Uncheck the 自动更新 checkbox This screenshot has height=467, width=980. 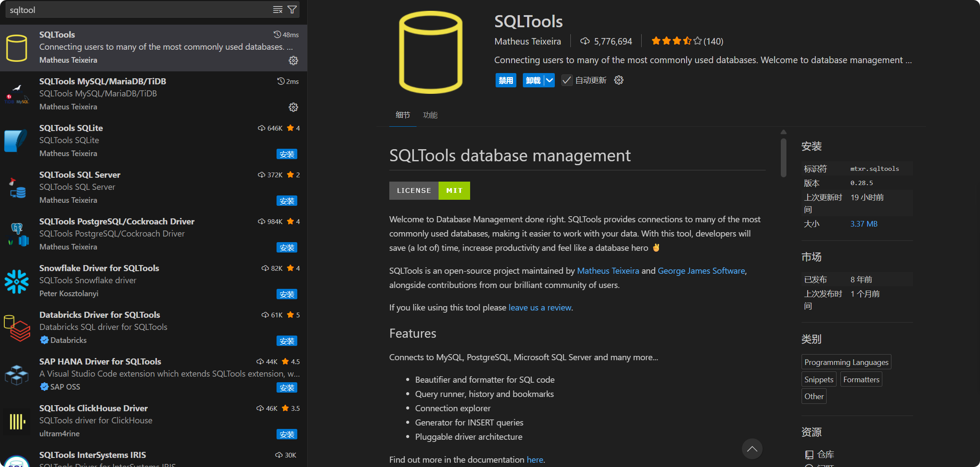click(566, 80)
